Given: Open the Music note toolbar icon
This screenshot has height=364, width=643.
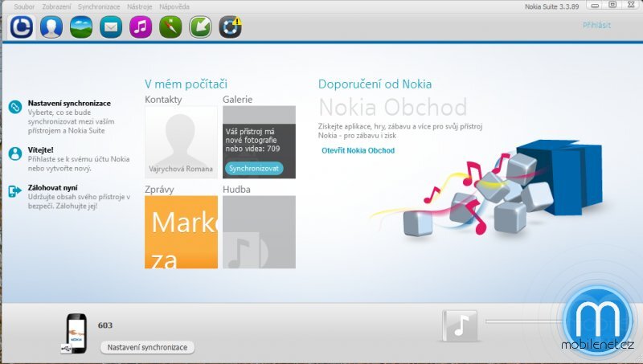Looking at the screenshot, I should (141, 27).
